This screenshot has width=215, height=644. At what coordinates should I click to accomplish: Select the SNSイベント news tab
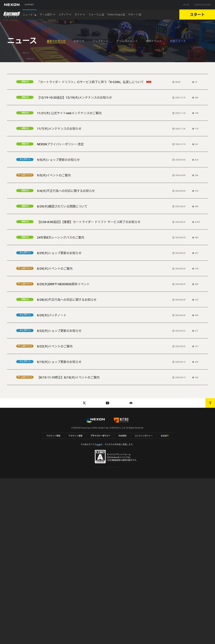click(154, 41)
